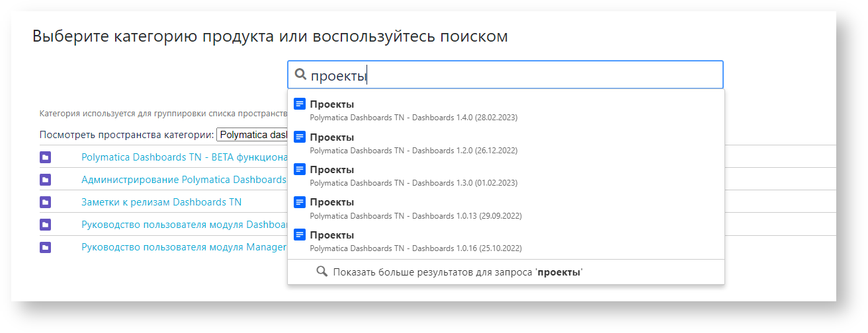This screenshot has height=333, width=868.
Task: Click folder icon beside Администрирование Polymatica Dashboards
Action: [45, 180]
